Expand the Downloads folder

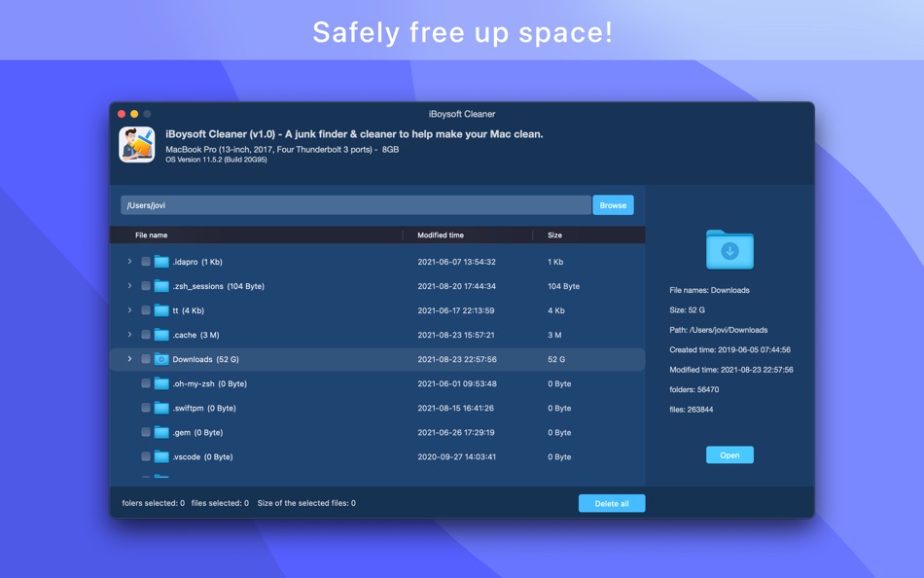pos(129,359)
